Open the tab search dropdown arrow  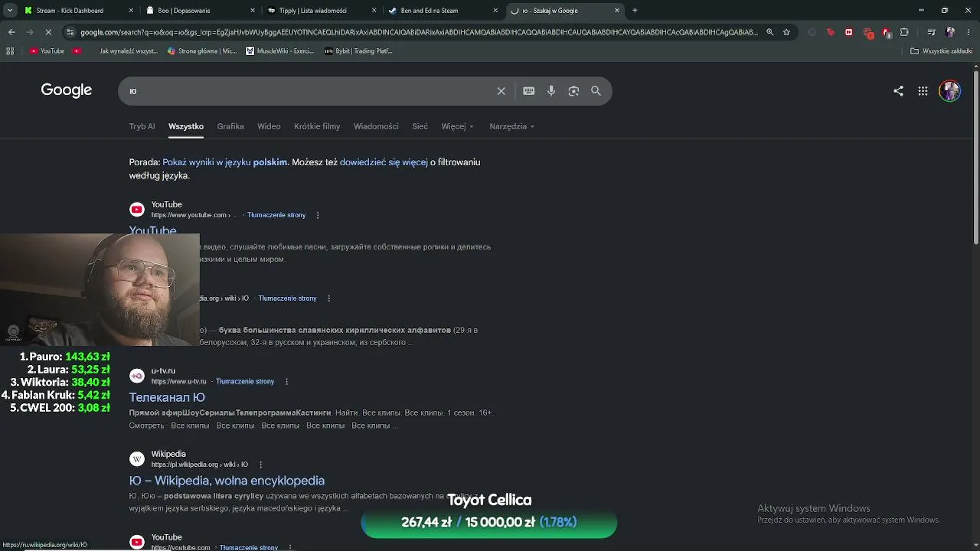(x=10, y=11)
